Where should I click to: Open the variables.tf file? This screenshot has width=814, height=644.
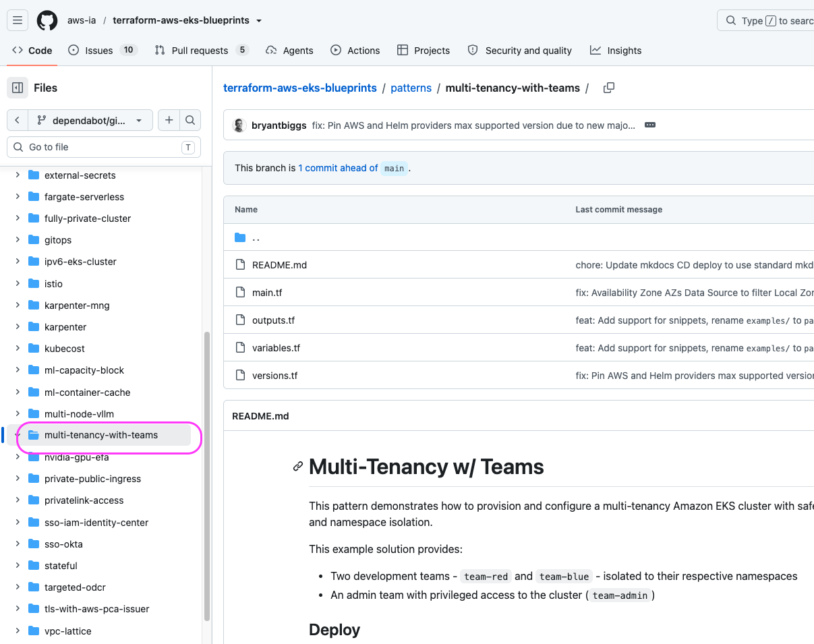[276, 348]
